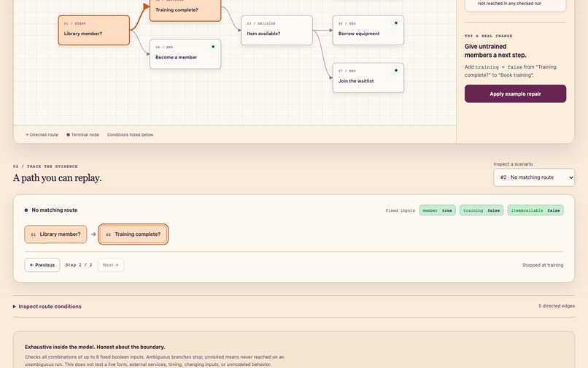This screenshot has height=368, width=588.
Task: Click terminal dot on Borrow equipment node
Action: tap(396, 23)
